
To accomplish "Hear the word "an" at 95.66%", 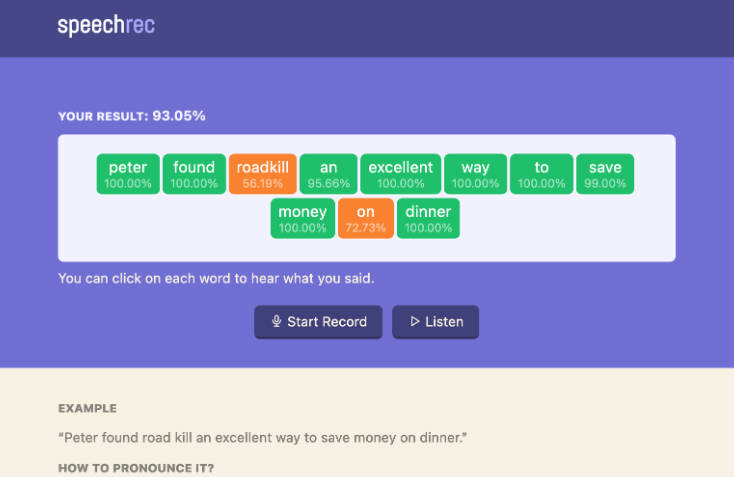I will [329, 174].
